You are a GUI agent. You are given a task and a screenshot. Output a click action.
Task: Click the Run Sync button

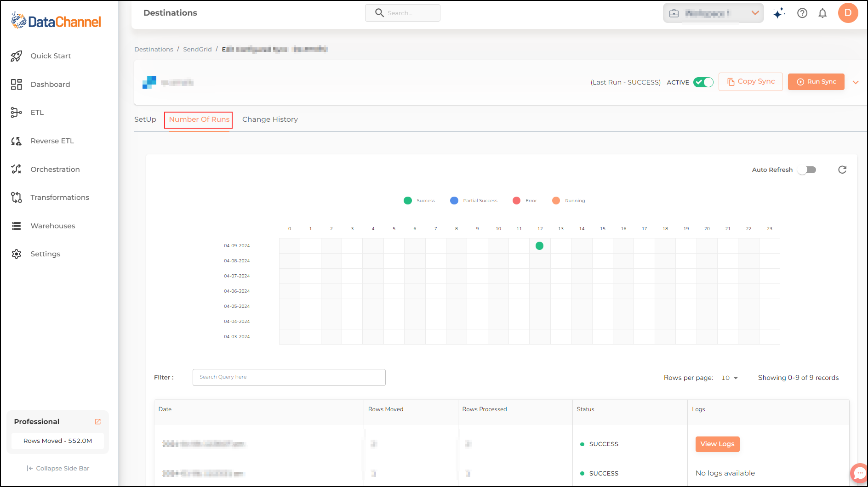[816, 82]
